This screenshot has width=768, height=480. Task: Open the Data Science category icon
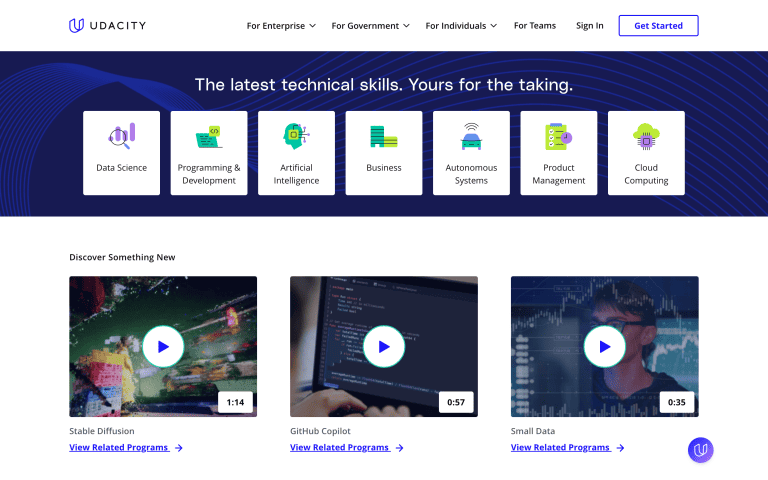pyautogui.click(x=121, y=136)
